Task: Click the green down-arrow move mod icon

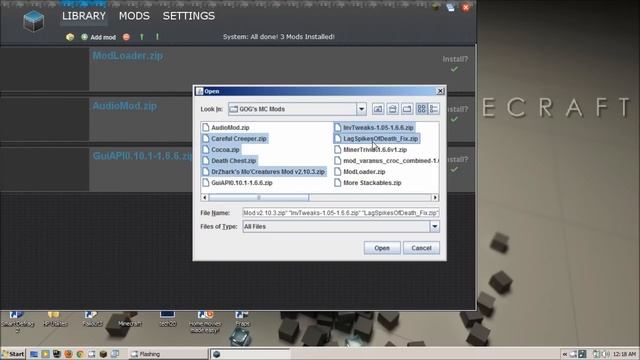Action: tap(157, 37)
